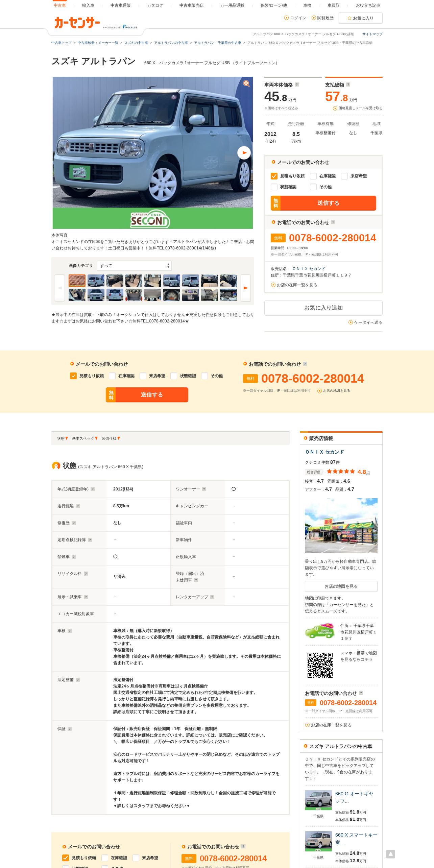The width and height of the screenshot is (434, 868).
Task: Check 状態確認 in the yellow inquiry band
Action: click(x=174, y=376)
